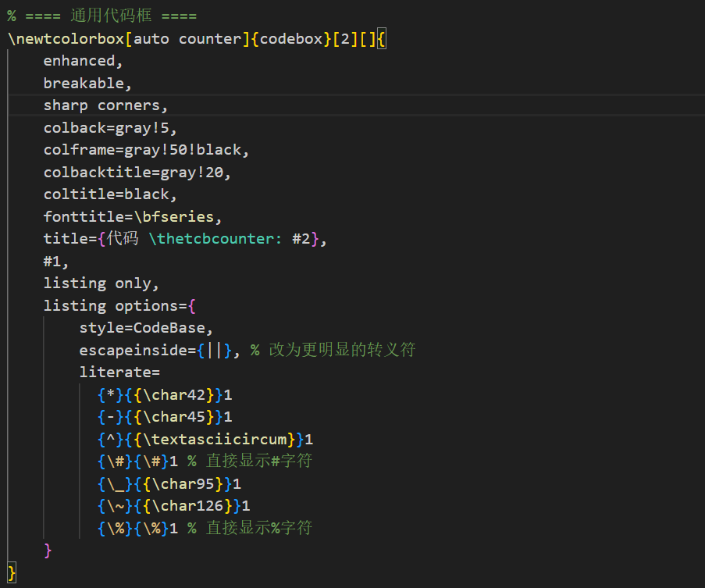Click comment '直接显示%字符'
This screenshot has width=705, height=588.
pyautogui.click(x=258, y=528)
